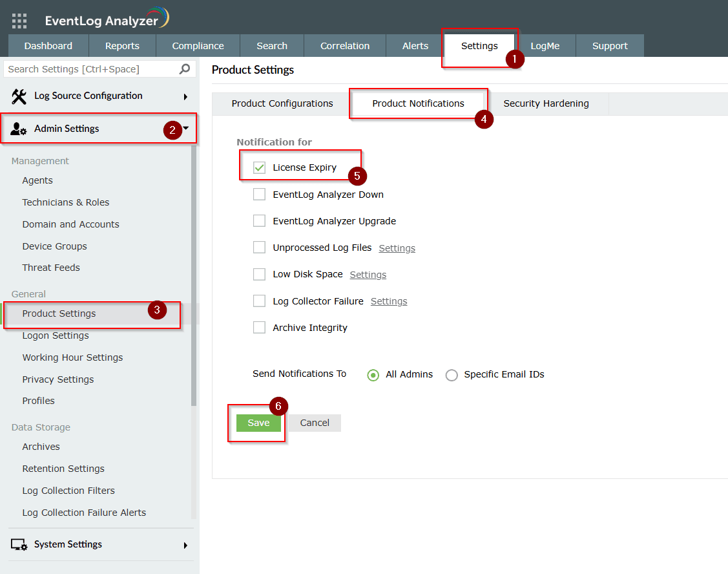Go to the Support tab

610,45
